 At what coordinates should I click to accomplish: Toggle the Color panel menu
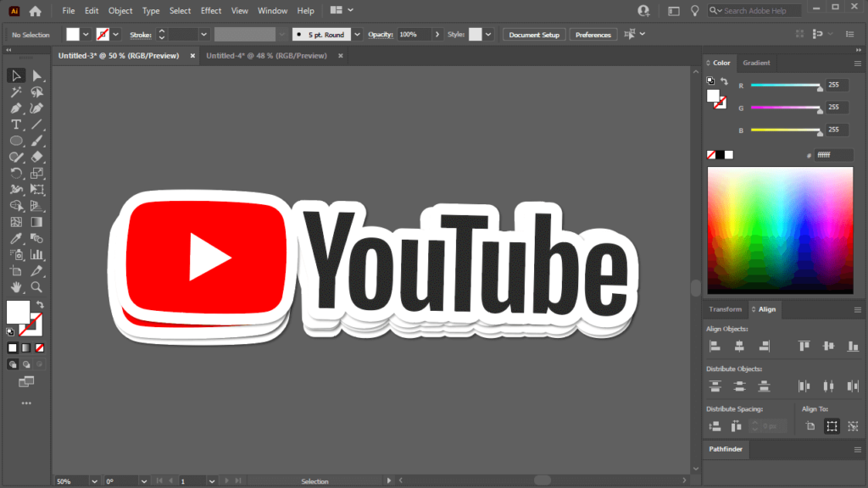pyautogui.click(x=859, y=63)
